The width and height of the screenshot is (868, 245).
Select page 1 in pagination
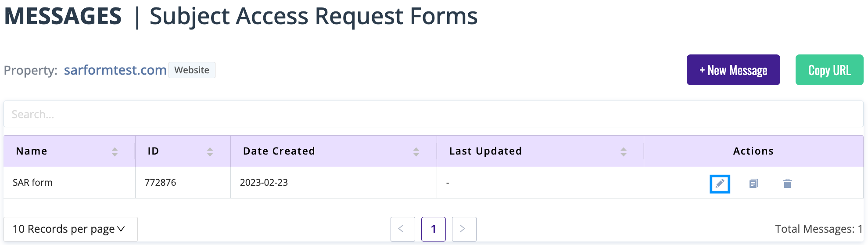tap(433, 229)
